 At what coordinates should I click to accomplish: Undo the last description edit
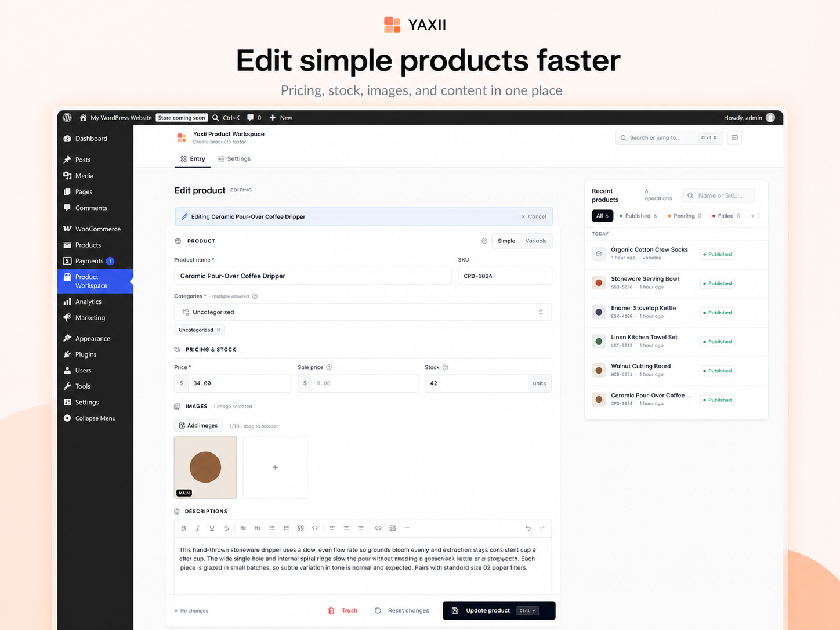pyautogui.click(x=528, y=528)
